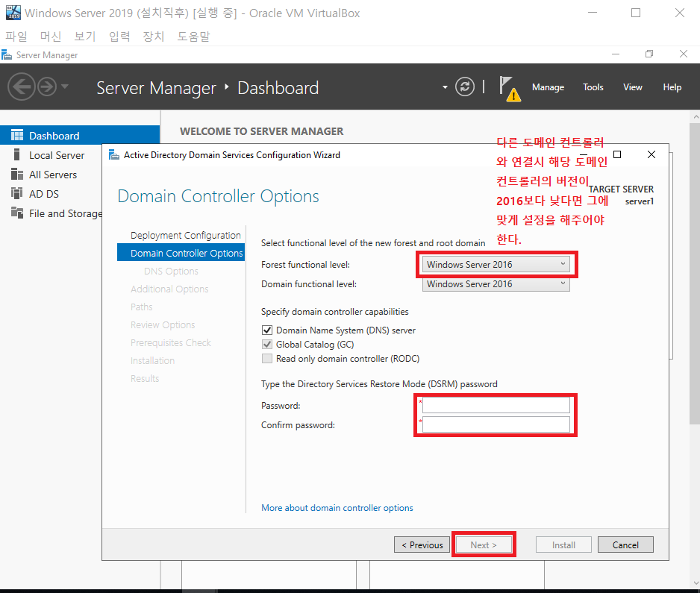Expand the breadcrumb dropdown arrow near refresh
The width and height of the screenshot is (700, 593).
tap(445, 87)
